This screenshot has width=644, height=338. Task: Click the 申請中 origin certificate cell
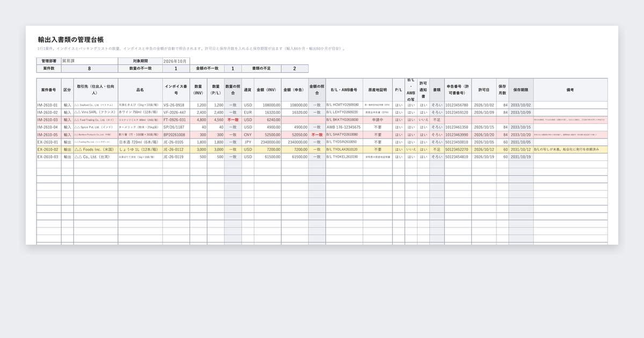(378, 120)
